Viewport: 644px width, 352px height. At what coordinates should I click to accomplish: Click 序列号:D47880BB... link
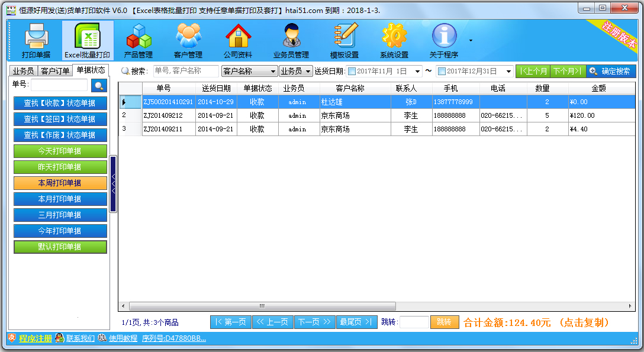click(174, 338)
